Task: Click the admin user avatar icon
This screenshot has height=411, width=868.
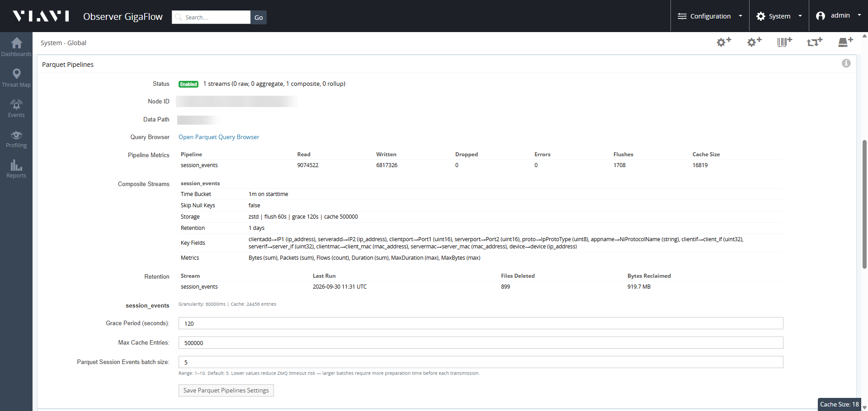Action: pyautogui.click(x=821, y=16)
